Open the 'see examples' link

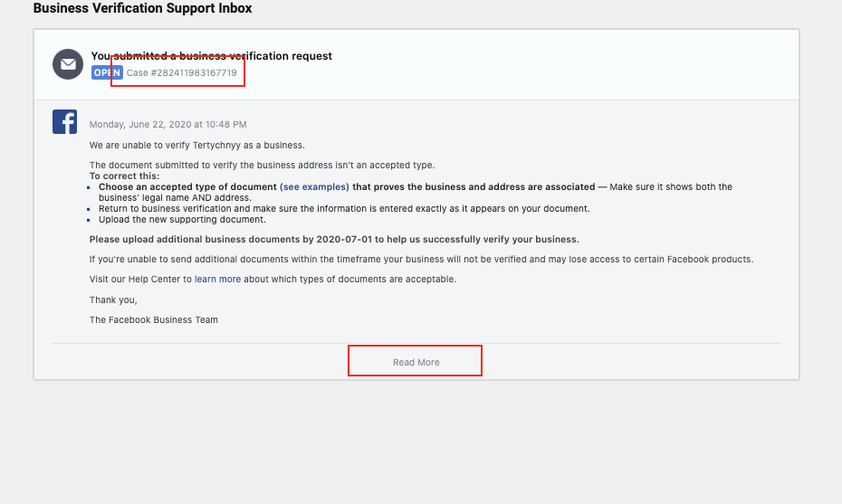pos(314,186)
